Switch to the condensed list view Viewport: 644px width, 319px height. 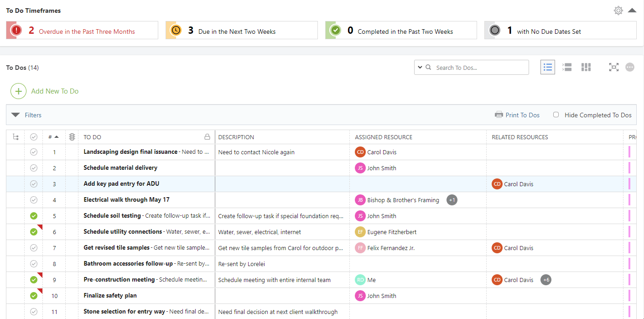(x=566, y=67)
